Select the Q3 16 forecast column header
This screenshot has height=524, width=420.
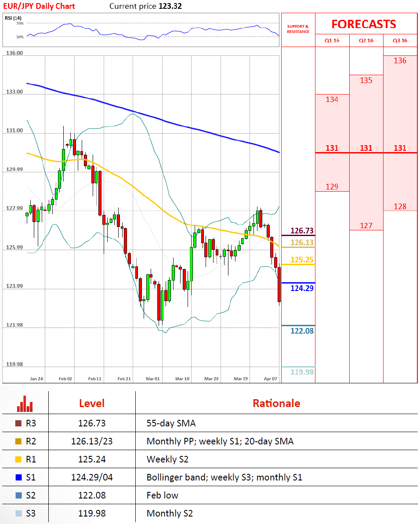pos(400,40)
